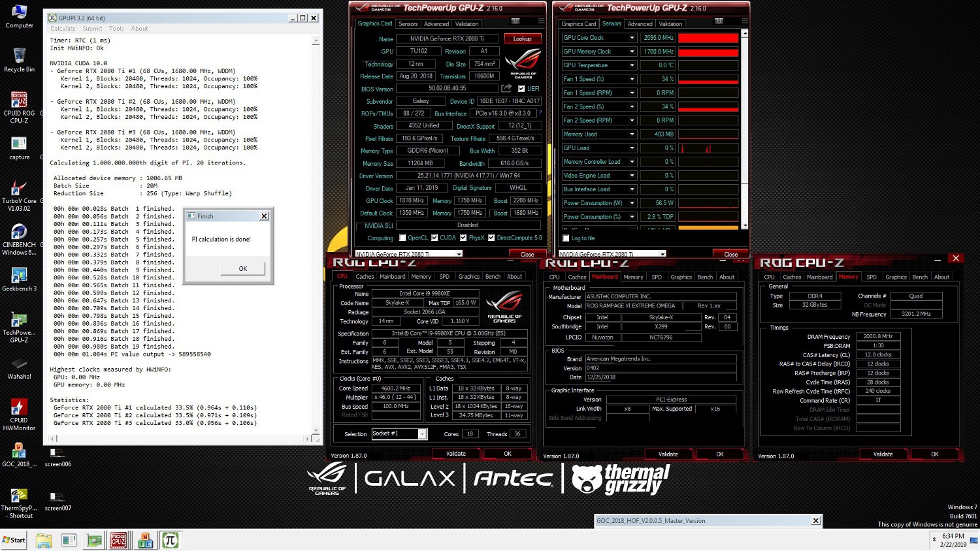The image size is (980, 551).
Task: Click Close button in Graphics Card GPU-Z window
Action: coord(527,254)
